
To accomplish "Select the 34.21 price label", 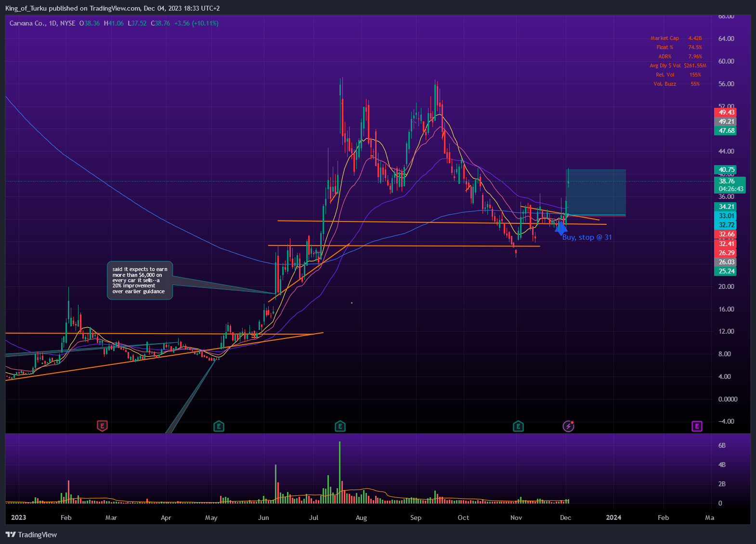I will pos(725,207).
